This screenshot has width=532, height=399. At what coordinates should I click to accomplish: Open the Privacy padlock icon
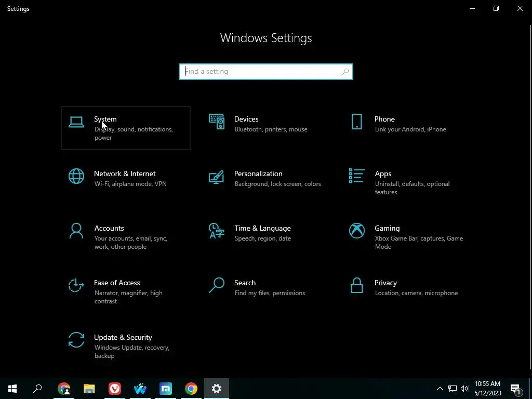pos(356,285)
